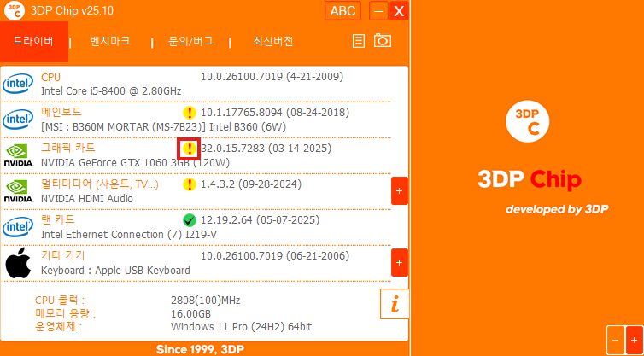644x356 pixels.
Task: Click the yellow warning icon on 메인보드 row
Action: tap(190, 113)
